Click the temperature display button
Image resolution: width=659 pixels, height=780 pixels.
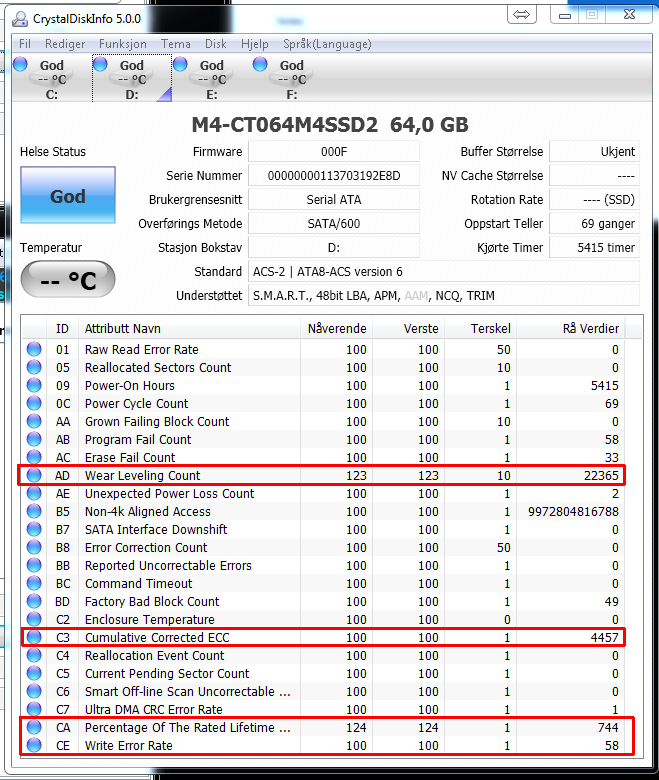point(68,280)
